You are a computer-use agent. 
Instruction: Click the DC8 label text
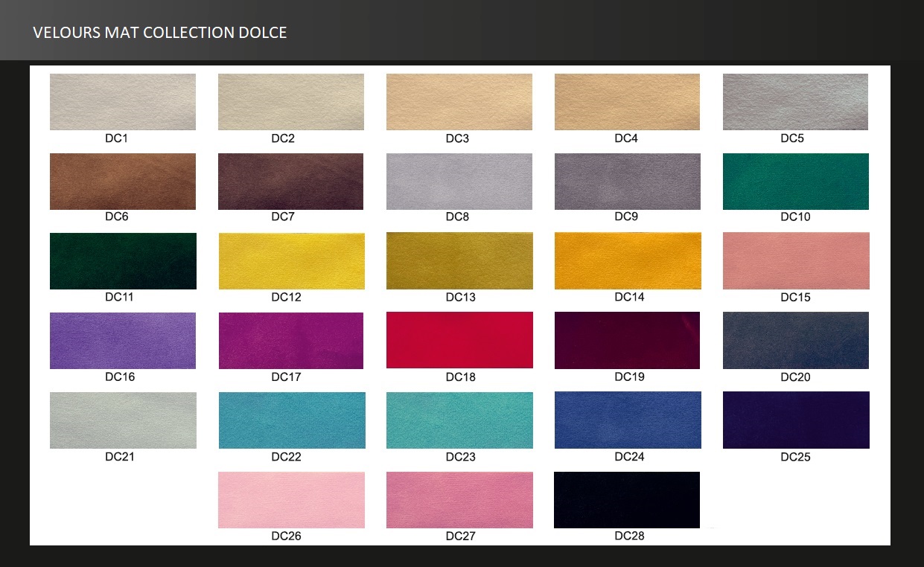(x=457, y=217)
